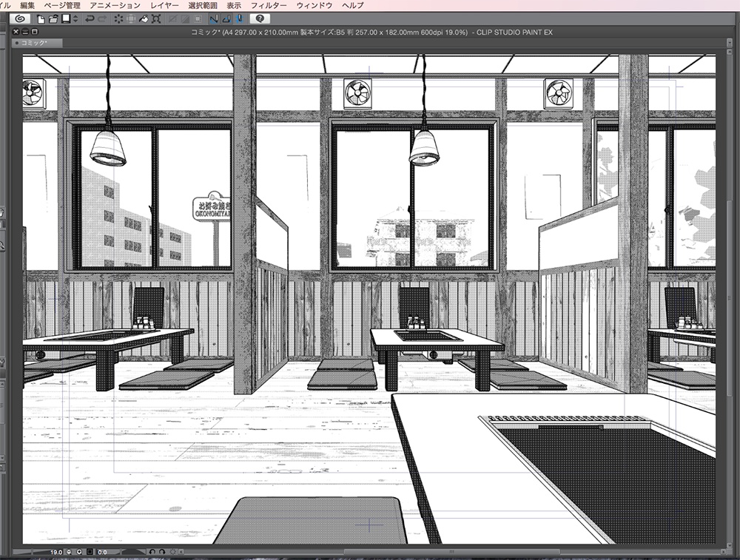Open CLIP STUDIO launcher spiral icon
Viewport: 740px width, 560px height.
20,19
